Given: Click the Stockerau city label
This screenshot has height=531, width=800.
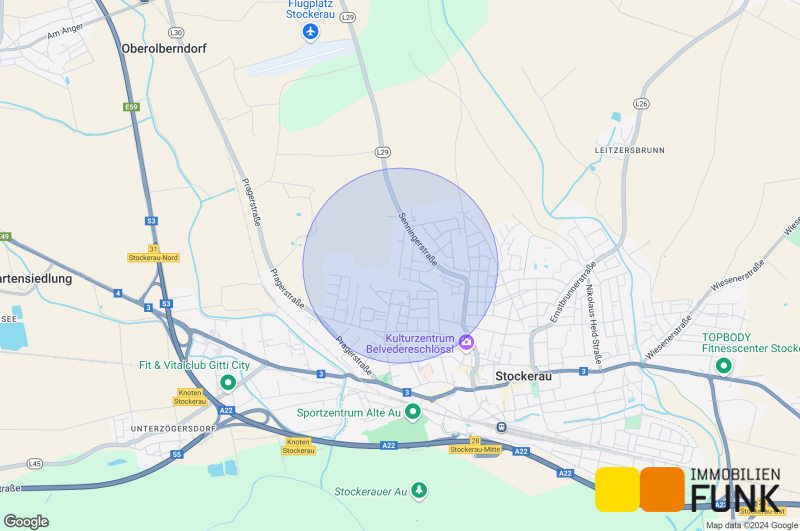Looking at the screenshot, I should click(x=523, y=376).
